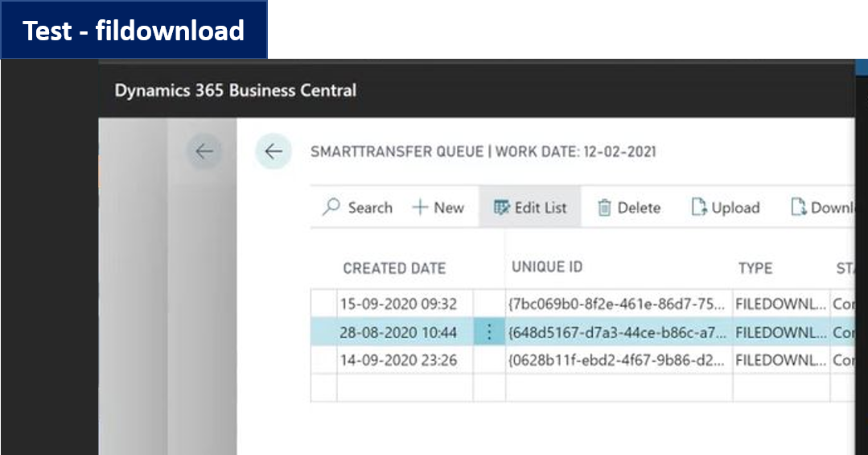868x455 pixels.
Task: Click the FILEDOWNL type cell in 14-09-2020 row
Action: [781, 360]
